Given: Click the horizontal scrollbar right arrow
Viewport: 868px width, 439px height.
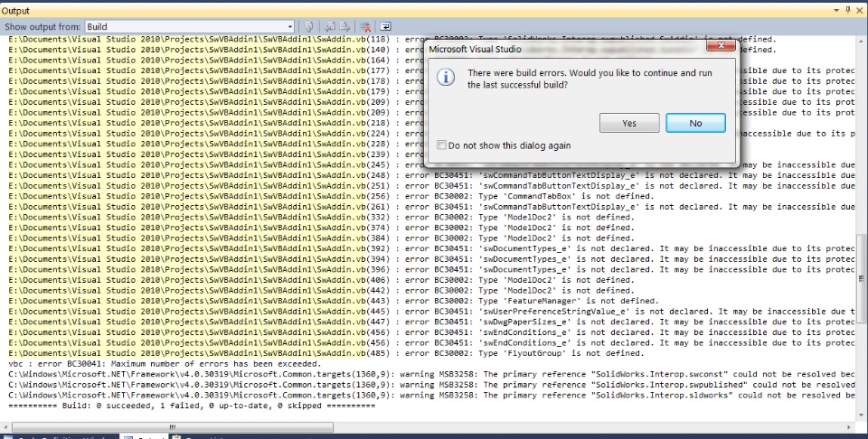Looking at the screenshot, I should point(850,427).
